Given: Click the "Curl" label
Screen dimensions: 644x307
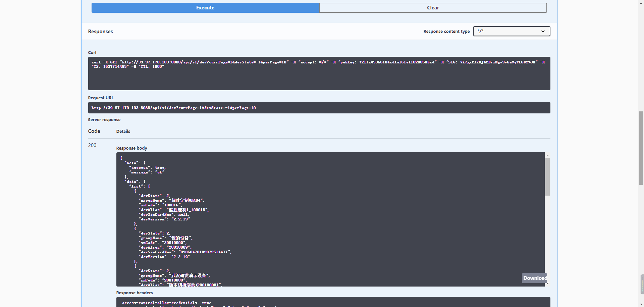Looking at the screenshot, I should click(92, 53).
